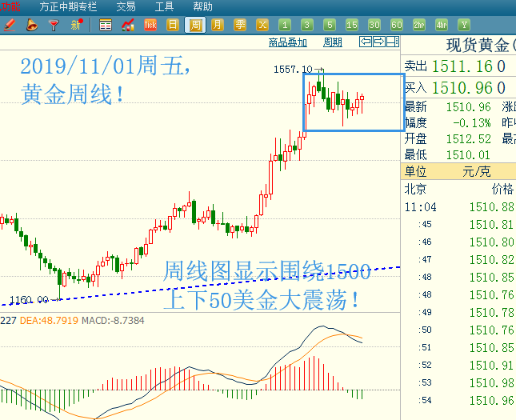Select the 3-minute chart button
This screenshot has height=420, width=516.
[307, 25]
